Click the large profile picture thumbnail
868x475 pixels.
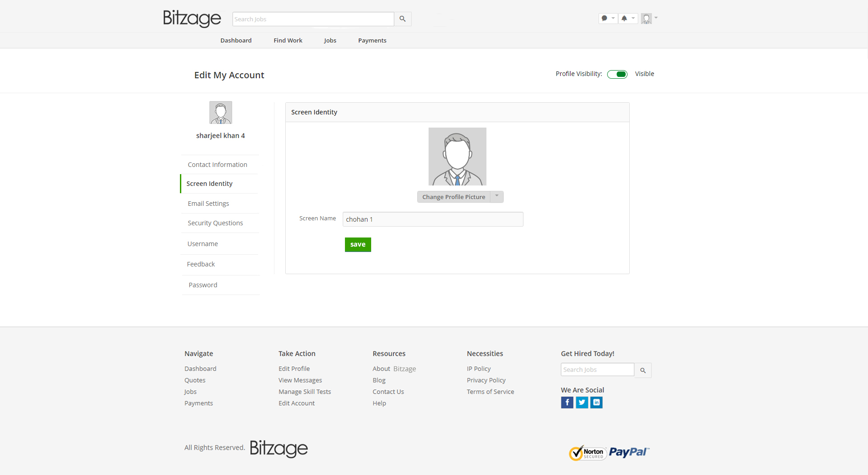(x=457, y=157)
